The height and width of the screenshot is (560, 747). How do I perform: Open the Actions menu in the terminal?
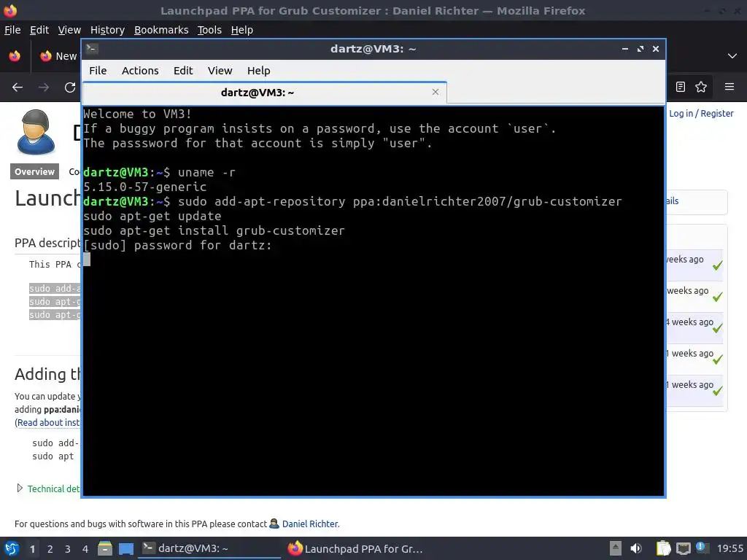point(140,71)
